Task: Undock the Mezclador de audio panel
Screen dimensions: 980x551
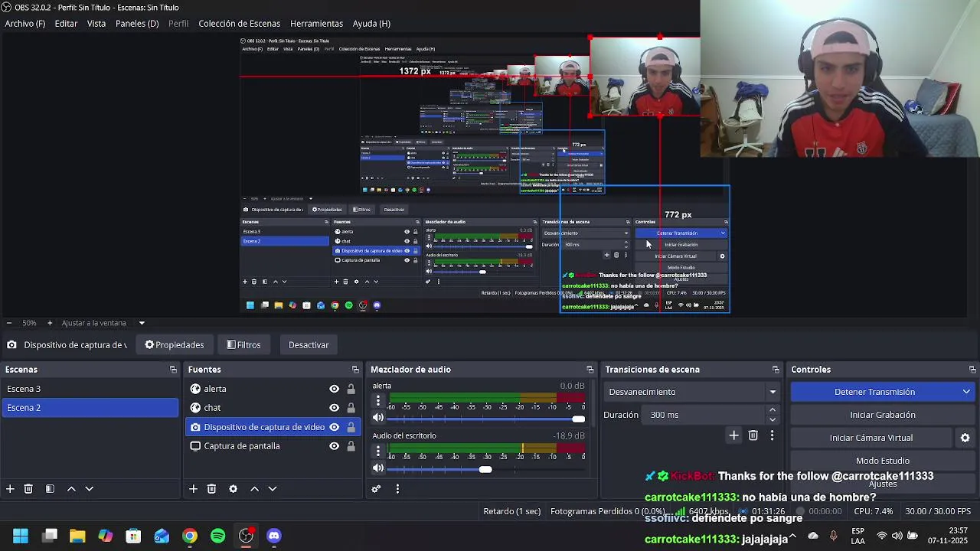Action: [590, 370]
